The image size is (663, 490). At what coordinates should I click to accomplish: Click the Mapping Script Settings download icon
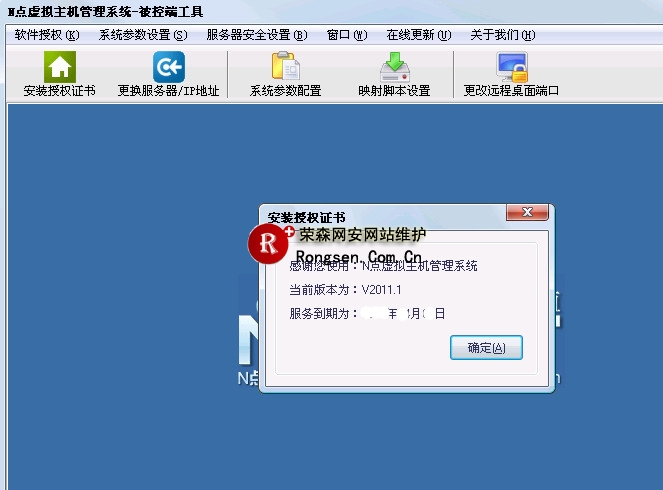(394, 68)
